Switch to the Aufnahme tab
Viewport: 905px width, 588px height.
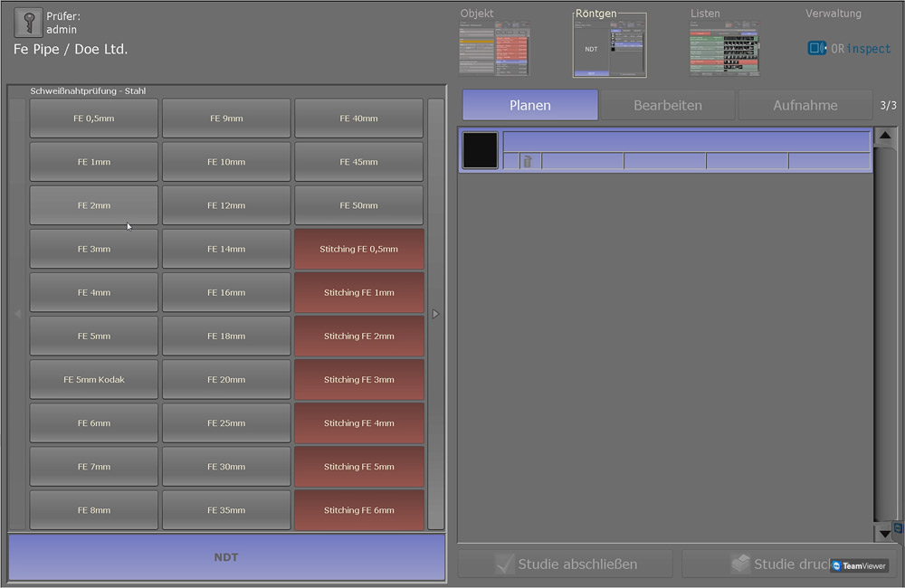coord(805,105)
